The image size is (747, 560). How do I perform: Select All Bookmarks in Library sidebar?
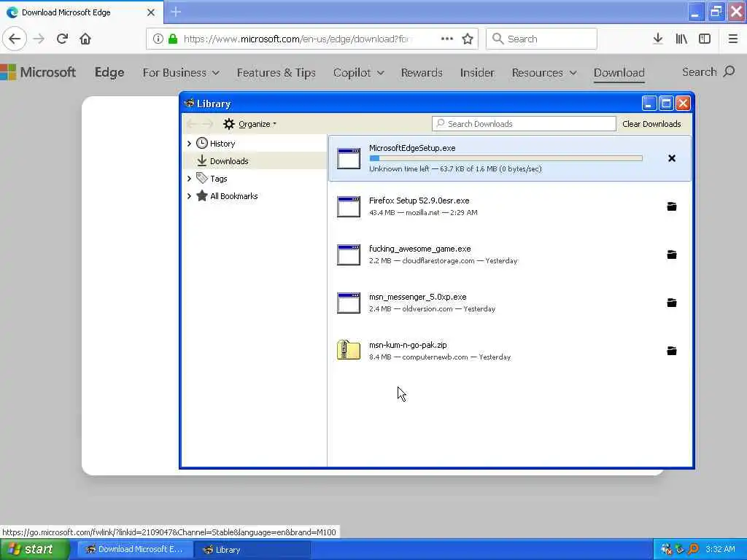pyautogui.click(x=234, y=195)
